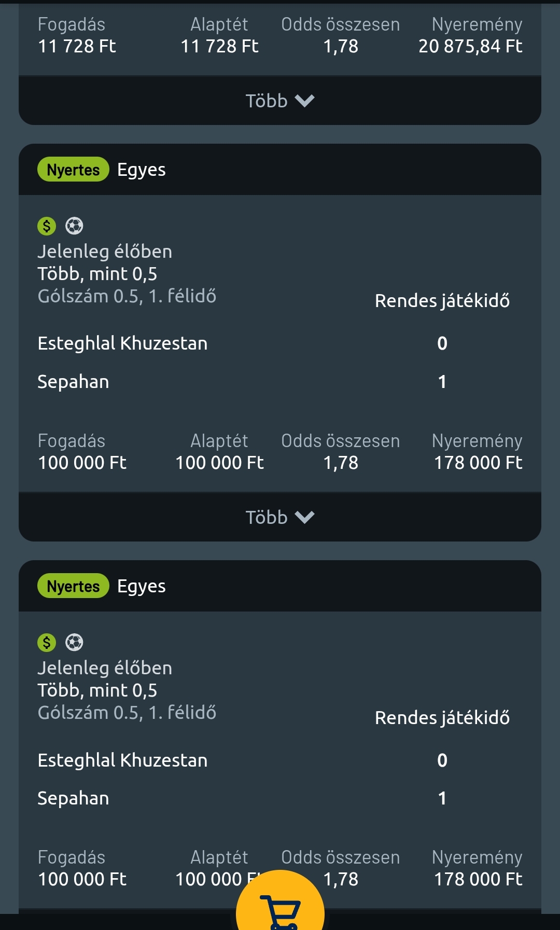Open the yellow shopping cart betslip button
560x930 pixels.
coord(280,905)
